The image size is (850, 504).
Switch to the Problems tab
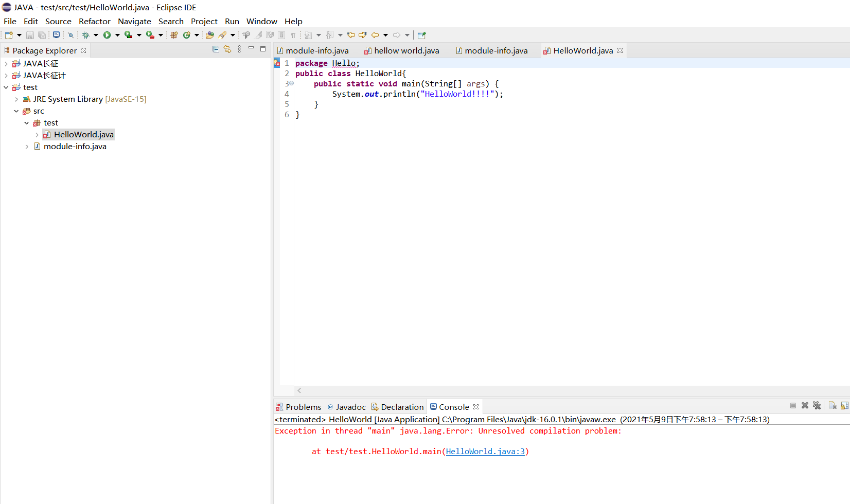(303, 406)
